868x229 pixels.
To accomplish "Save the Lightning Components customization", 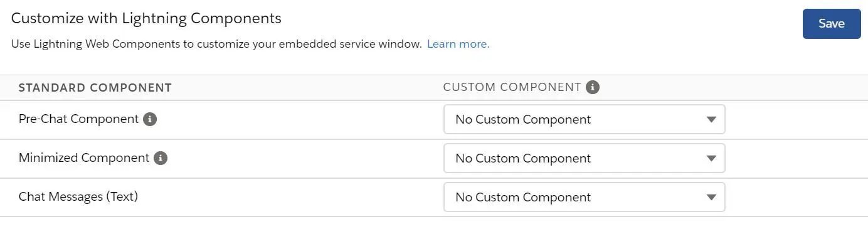I will pyautogui.click(x=832, y=24).
